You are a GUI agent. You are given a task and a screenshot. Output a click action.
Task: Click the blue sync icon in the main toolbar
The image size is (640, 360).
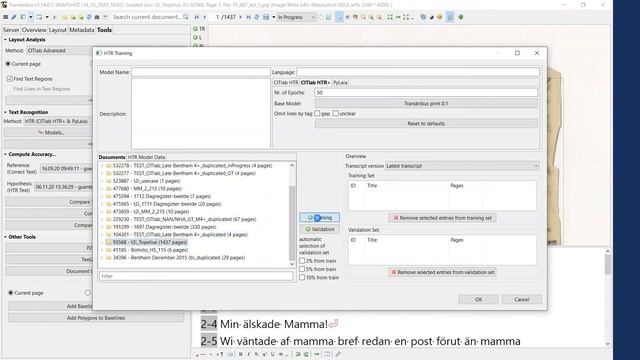pyautogui.click(x=89, y=17)
